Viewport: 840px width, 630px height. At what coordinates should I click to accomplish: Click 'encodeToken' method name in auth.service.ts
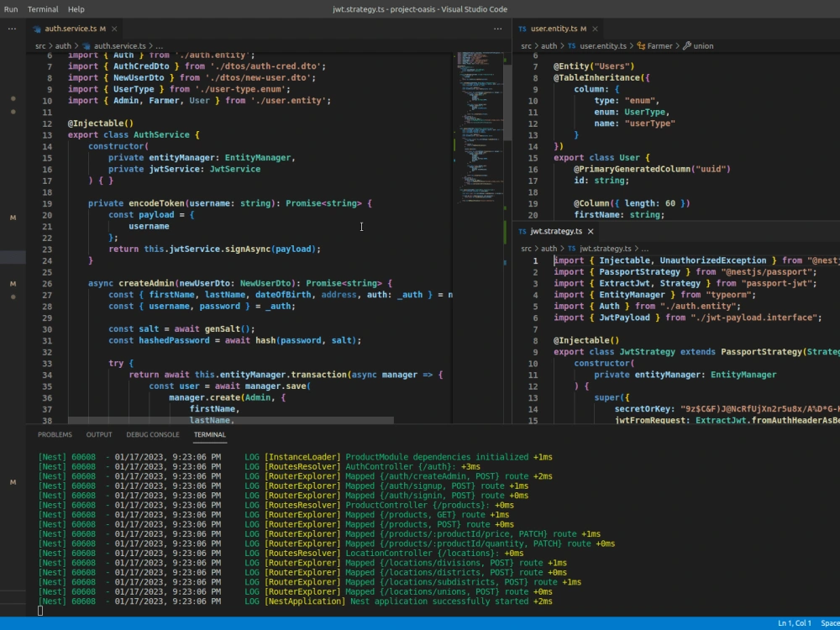(x=156, y=203)
